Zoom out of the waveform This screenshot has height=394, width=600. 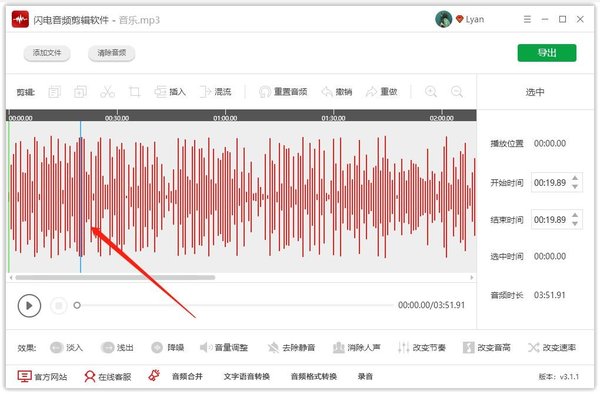tap(457, 92)
